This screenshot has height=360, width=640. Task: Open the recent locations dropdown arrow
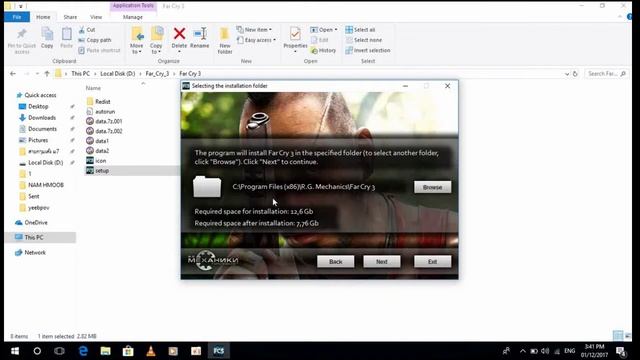click(x=37, y=73)
